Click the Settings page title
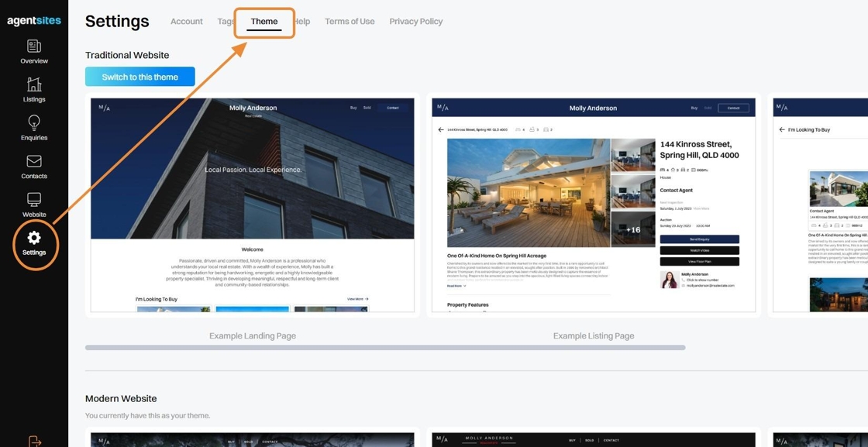This screenshot has width=868, height=447. click(117, 22)
